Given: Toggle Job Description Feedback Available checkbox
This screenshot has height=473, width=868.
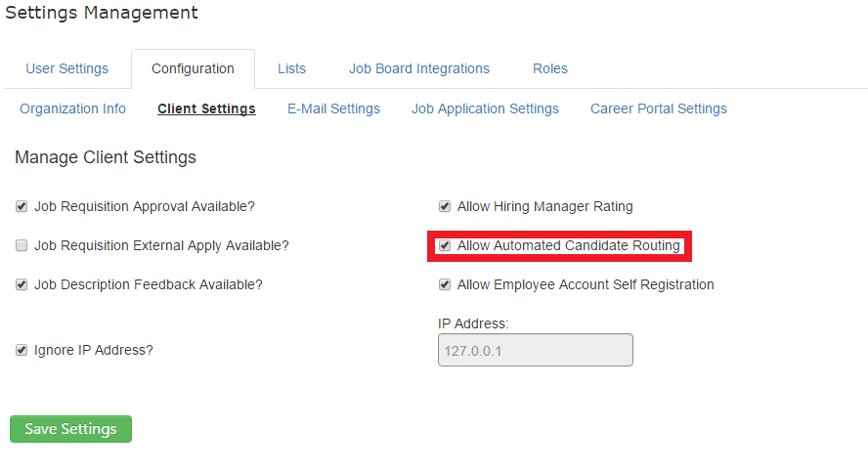Looking at the screenshot, I should click(22, 285).
